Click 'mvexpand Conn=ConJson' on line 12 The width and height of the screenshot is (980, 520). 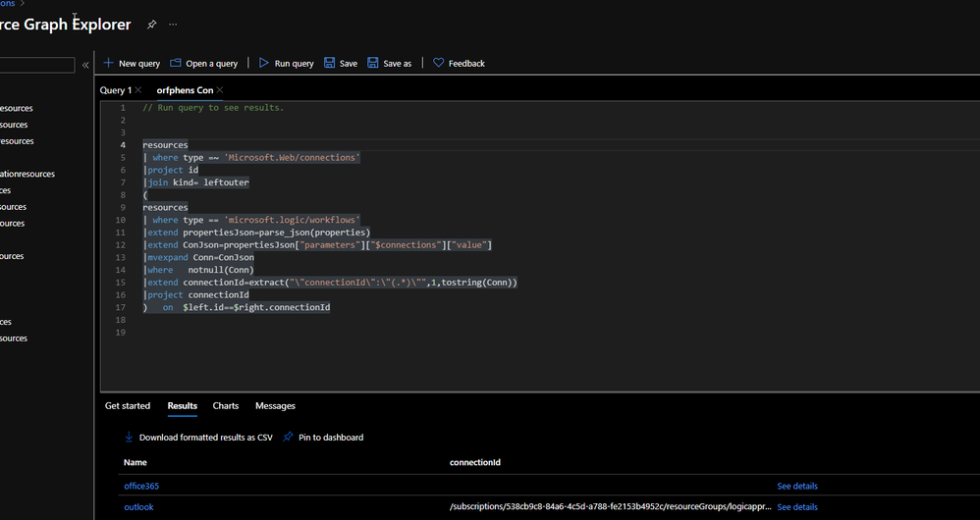(x=200, y=257)
